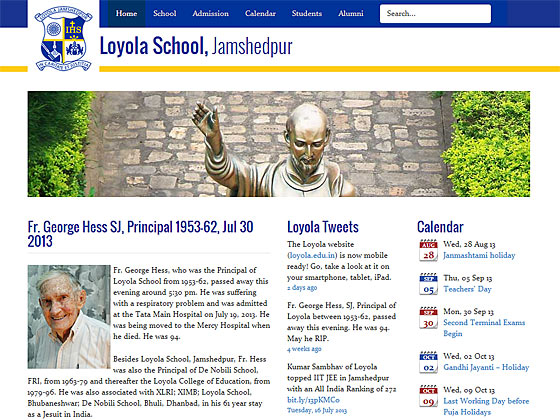
Task: Click 'Wed, 09 Oct 13' date text
Action: [x=469, y=390]
